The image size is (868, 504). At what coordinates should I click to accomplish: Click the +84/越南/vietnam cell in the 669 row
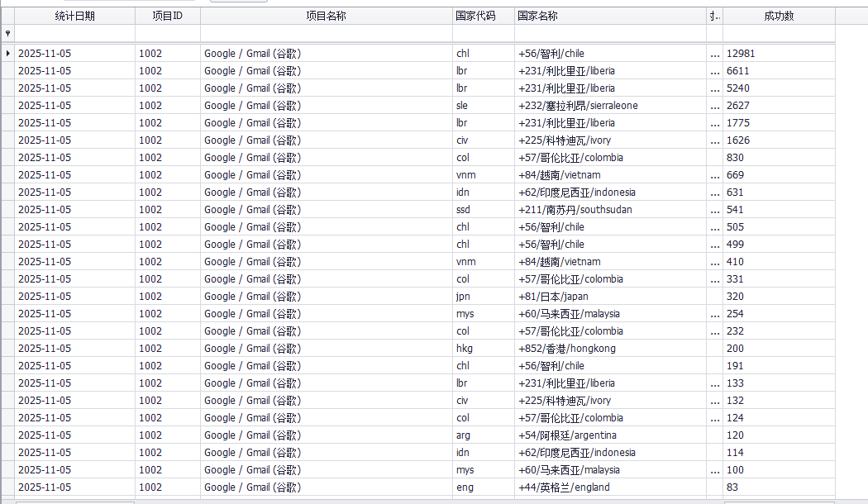(611, 175)
